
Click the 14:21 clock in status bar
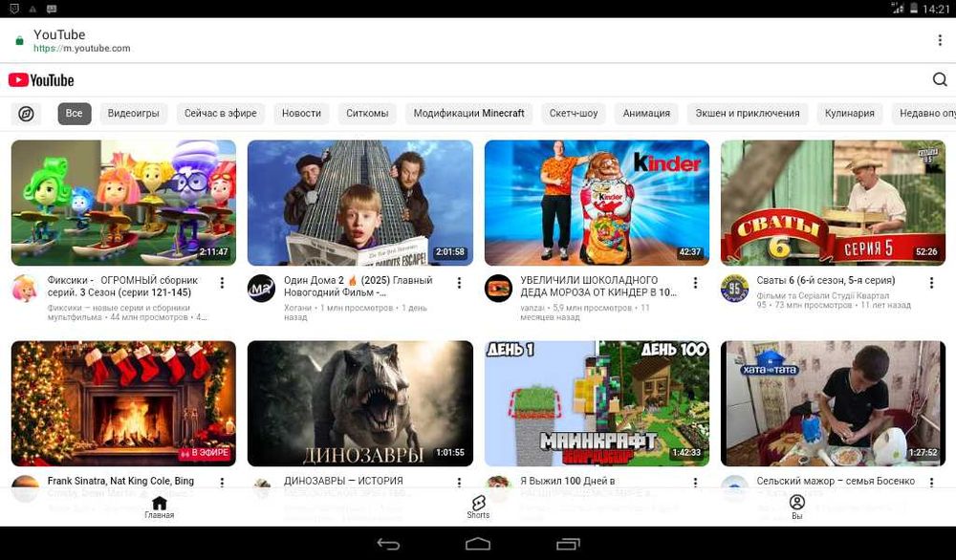coord(936,9)
